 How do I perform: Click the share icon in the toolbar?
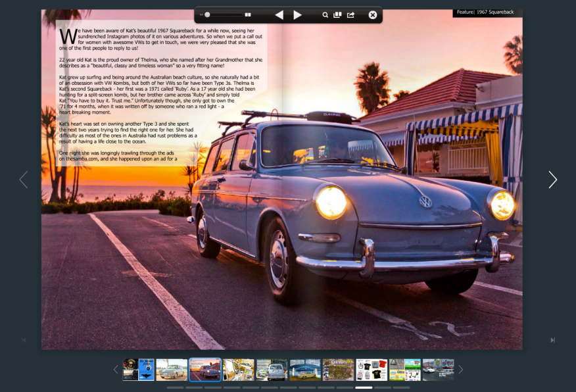351,14
